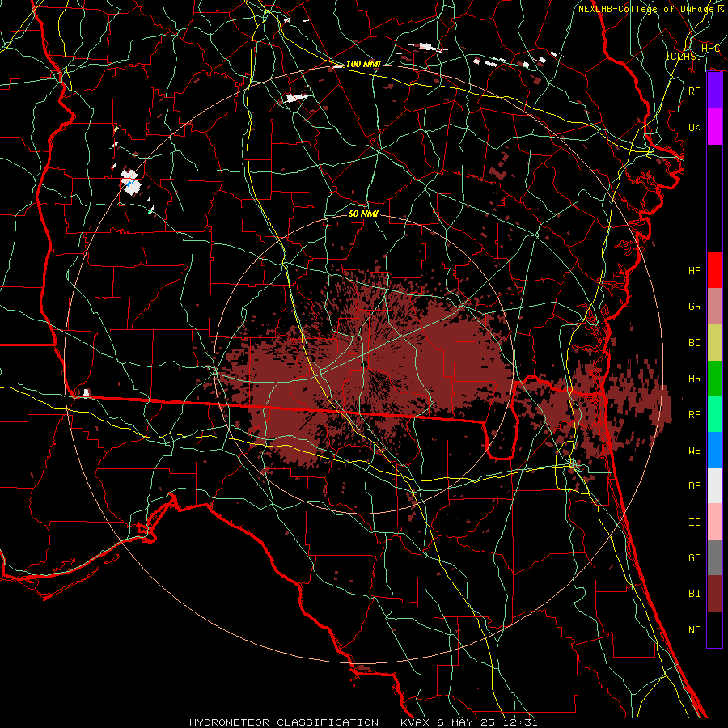Select the GR legend label

pyautogui.click(x=695, y=307)
